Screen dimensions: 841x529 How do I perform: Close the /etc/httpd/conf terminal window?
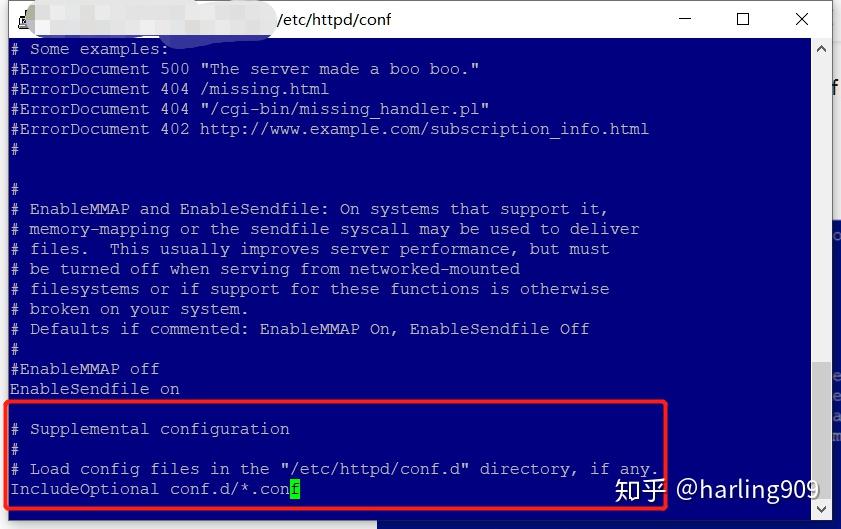pos(802,19)
